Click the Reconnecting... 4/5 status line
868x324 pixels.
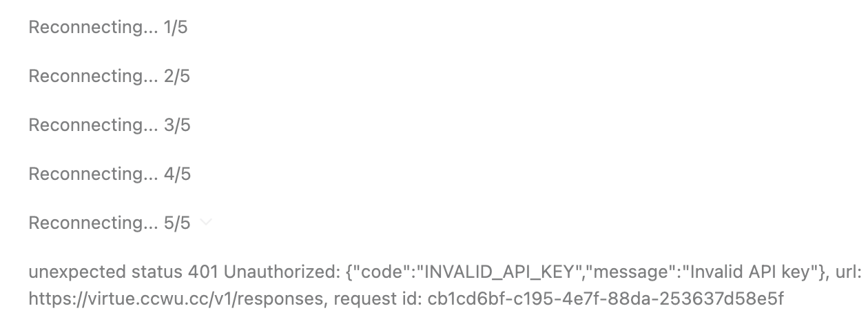click(109, 174)
